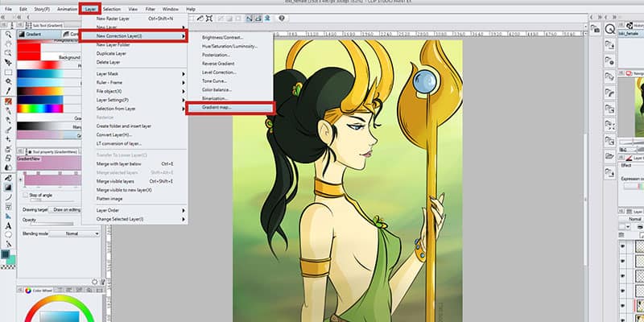Toggle visibility of red-outlined layer thumbnail row
Viewport: 644px width, 322px height.
(x=622, y=305)
